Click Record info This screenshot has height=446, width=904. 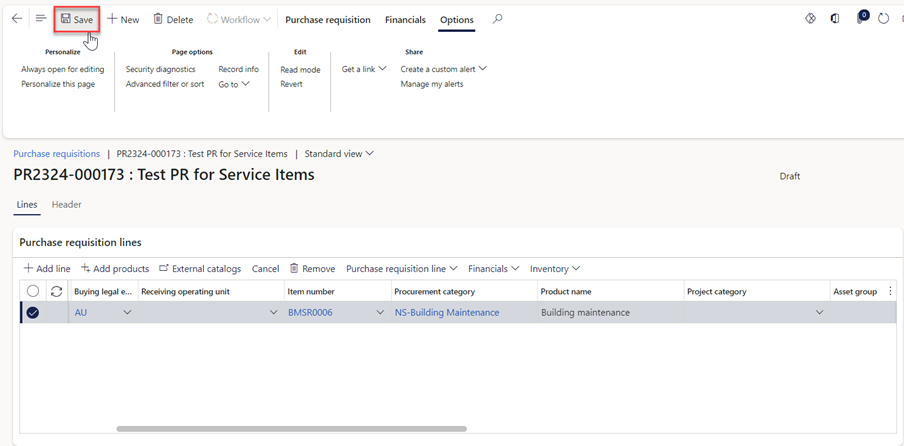click(239, 69)
